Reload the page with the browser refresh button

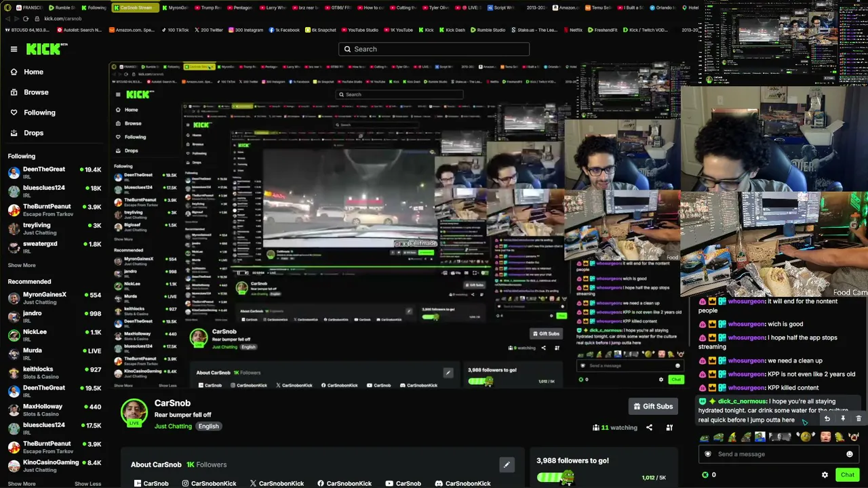tap(26, 18)
